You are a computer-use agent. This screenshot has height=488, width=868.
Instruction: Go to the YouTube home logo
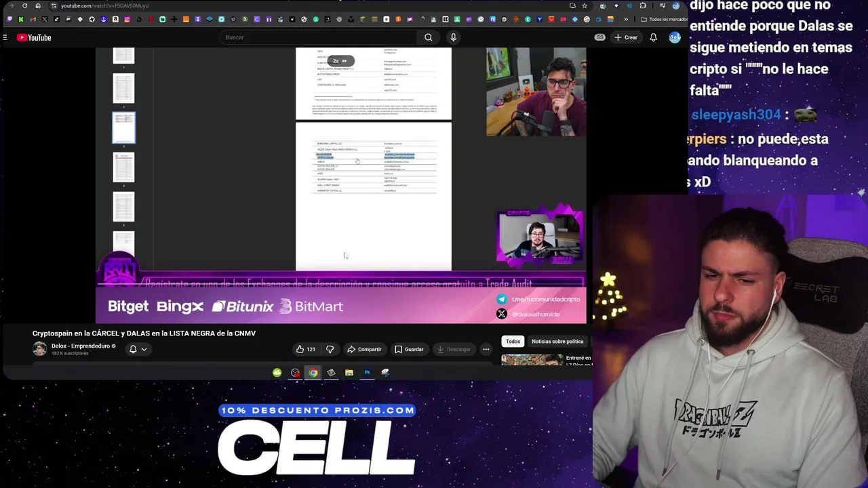(34, 37)
